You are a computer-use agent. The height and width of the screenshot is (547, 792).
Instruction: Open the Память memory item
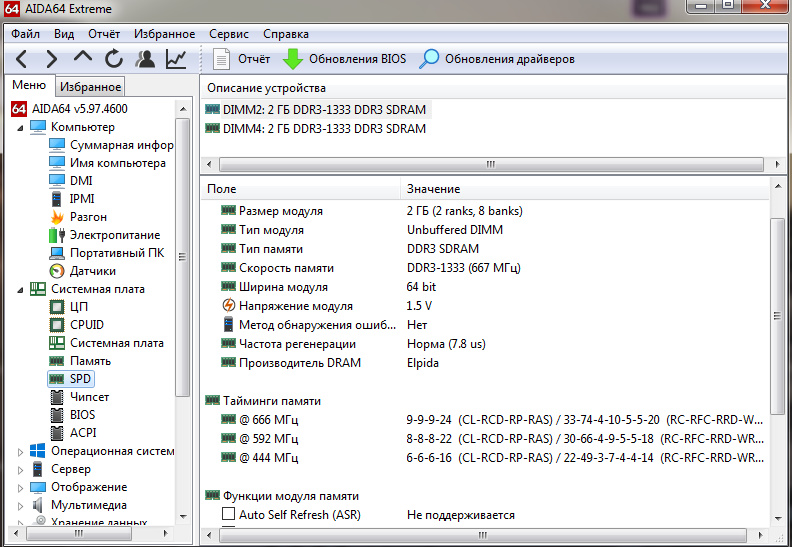(90, 361)
